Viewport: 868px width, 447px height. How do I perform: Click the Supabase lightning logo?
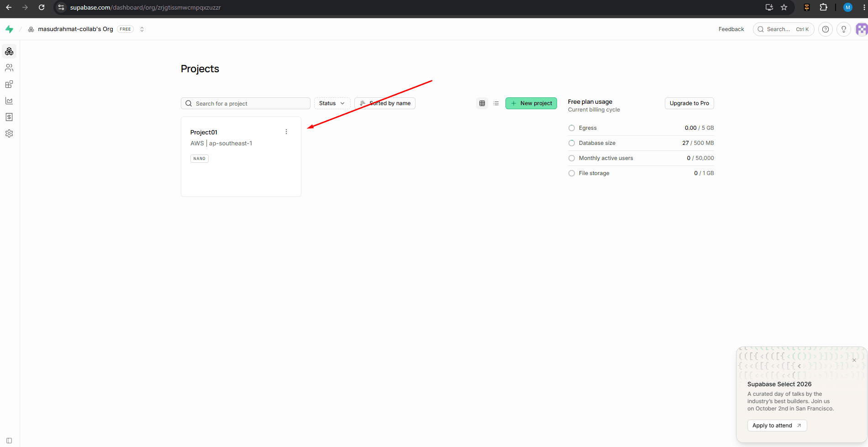9,29
